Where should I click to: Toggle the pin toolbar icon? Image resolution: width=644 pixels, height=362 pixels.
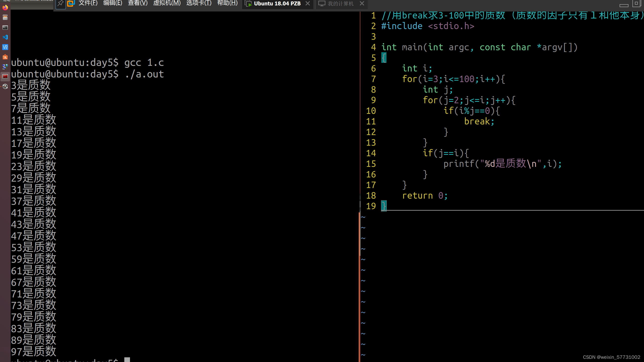pyautogui.click(x=60, y=3)
